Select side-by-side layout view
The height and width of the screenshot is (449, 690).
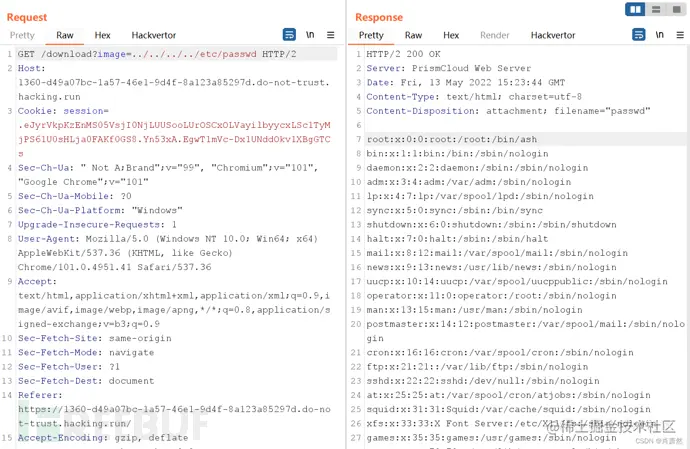click(x=635, y=9)
